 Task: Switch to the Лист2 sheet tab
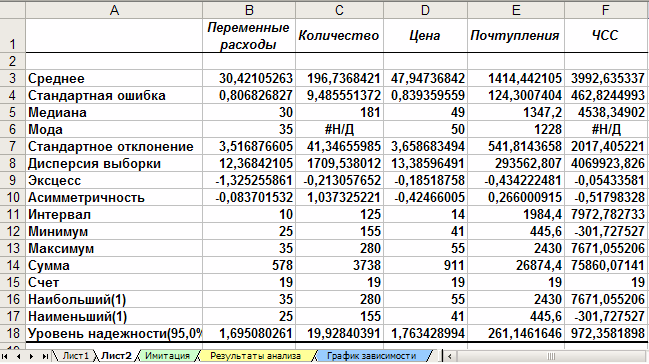pos(116,356)
